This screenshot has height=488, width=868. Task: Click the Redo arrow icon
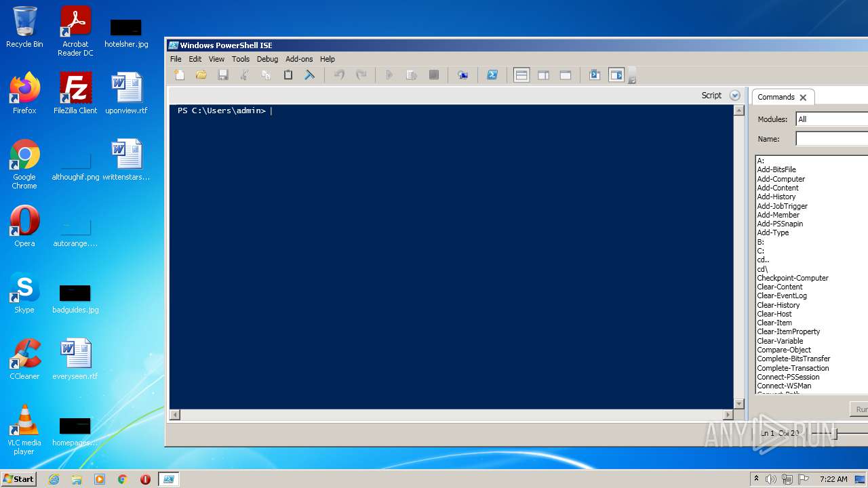coord(361,75)
